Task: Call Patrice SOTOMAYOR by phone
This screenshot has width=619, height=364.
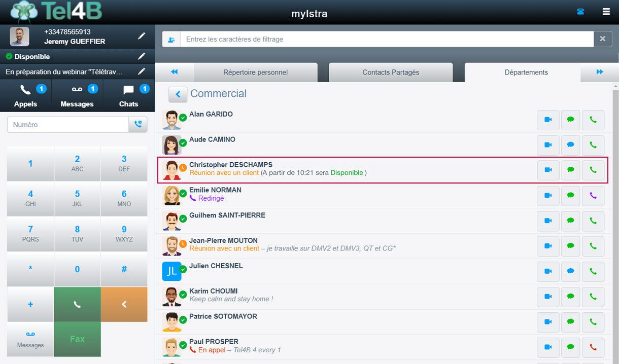Action: (x=593, y=322)
